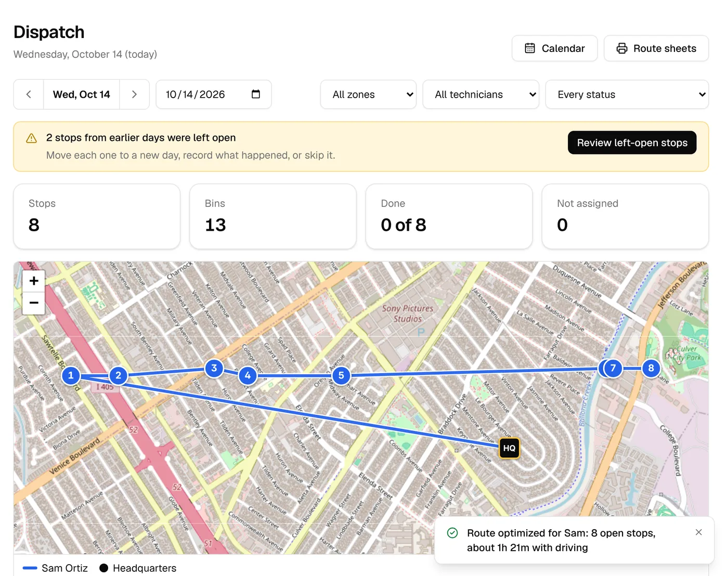Click the Wednesday, October 14 (today) subtitle
The image size is (728, 576).
85,54
